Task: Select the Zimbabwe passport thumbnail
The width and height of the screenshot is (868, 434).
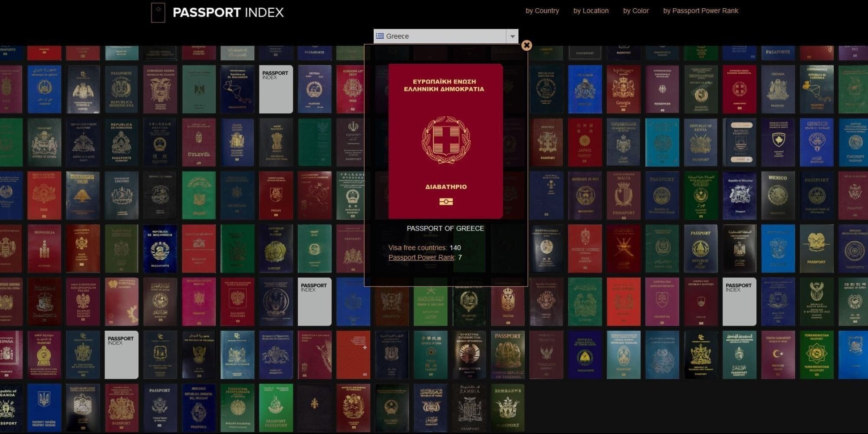Action: pyautogui.click(x=508, y=408)
